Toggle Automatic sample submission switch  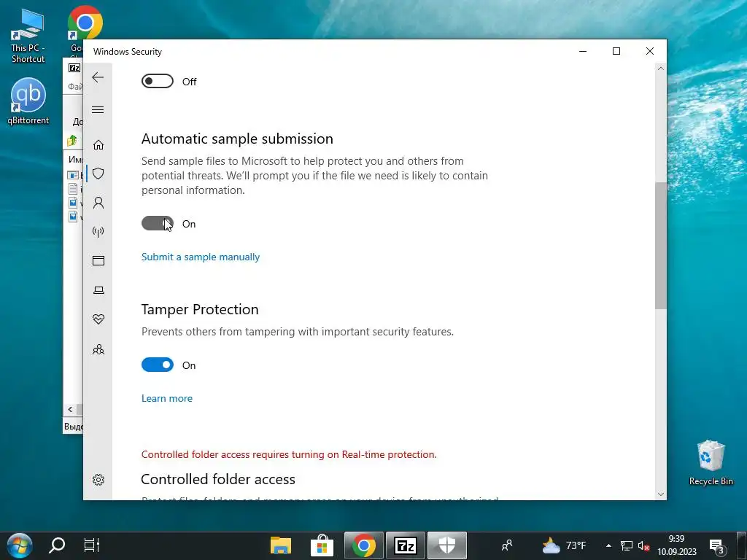click(x=158, y=223)
